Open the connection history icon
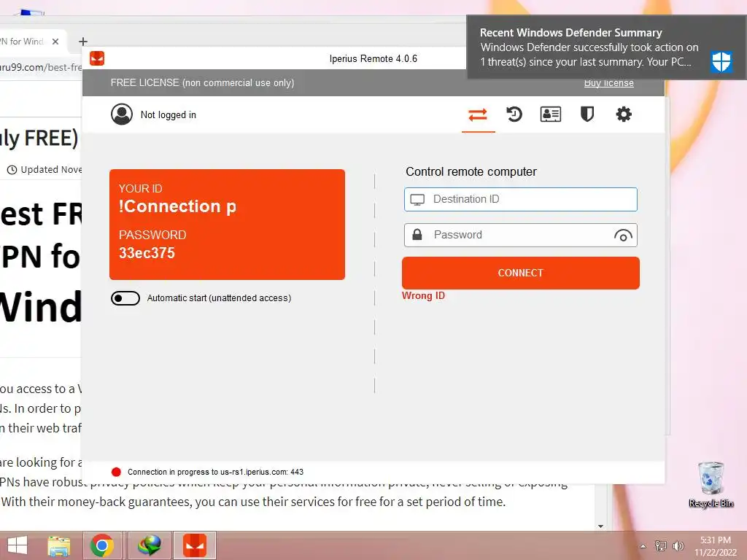 pos(514,114)
